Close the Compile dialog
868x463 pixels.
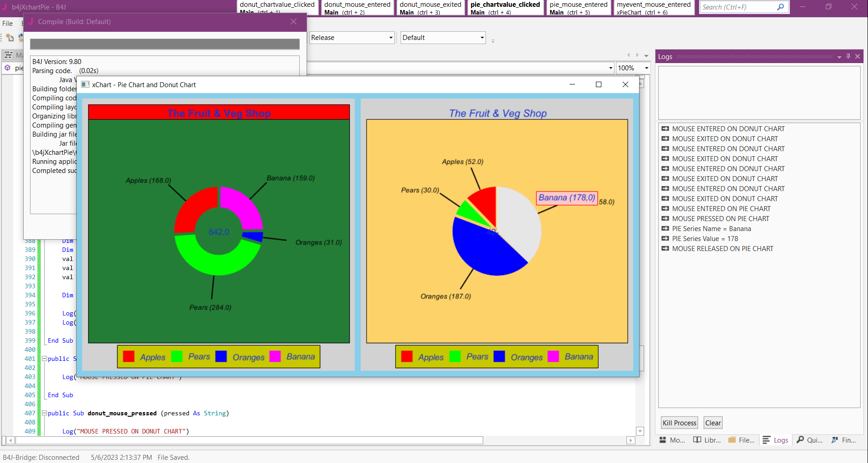[x=293, y=22]
